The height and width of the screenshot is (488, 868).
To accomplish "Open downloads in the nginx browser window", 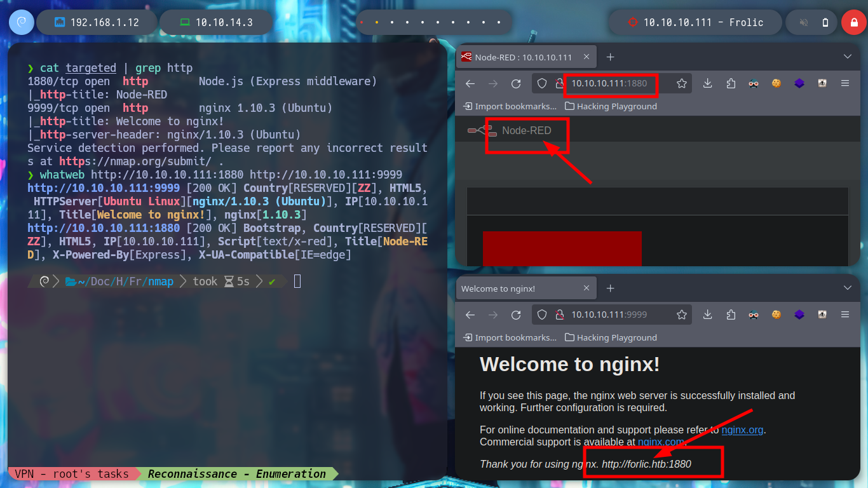I will coord(708,315).
